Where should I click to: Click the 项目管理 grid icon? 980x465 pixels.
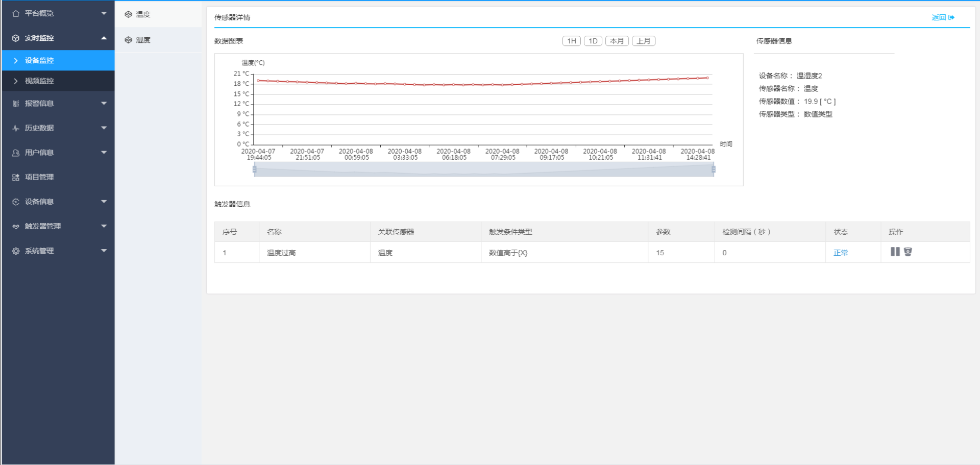tap(16, 177)
